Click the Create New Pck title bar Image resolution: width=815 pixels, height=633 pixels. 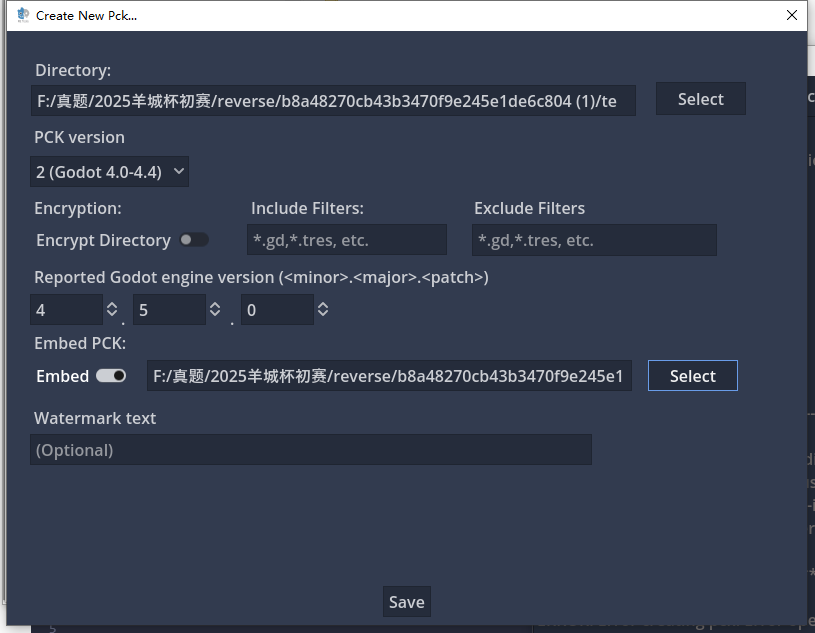[x=400, y=15]
